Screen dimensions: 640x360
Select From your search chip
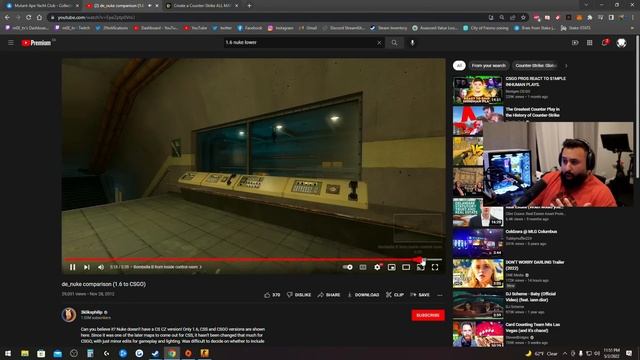coord(489,65)
